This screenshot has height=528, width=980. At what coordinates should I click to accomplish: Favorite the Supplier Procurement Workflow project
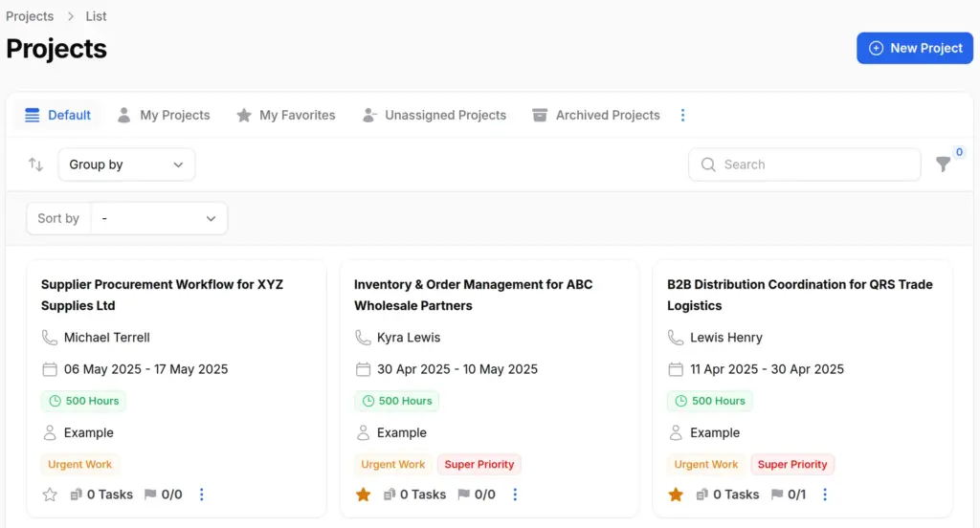pyautogui.click(x=50, y=495)
